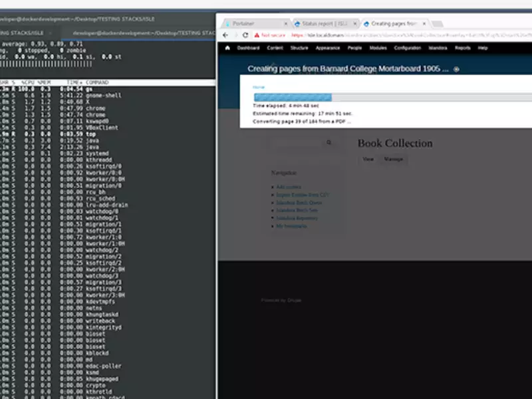The image size is (532, 399).
Task: Close the Status report tab
Action: tap(355, 23)
